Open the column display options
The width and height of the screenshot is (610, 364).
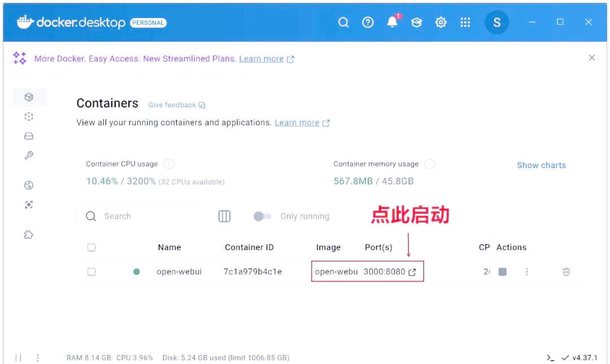pos(224,216)
